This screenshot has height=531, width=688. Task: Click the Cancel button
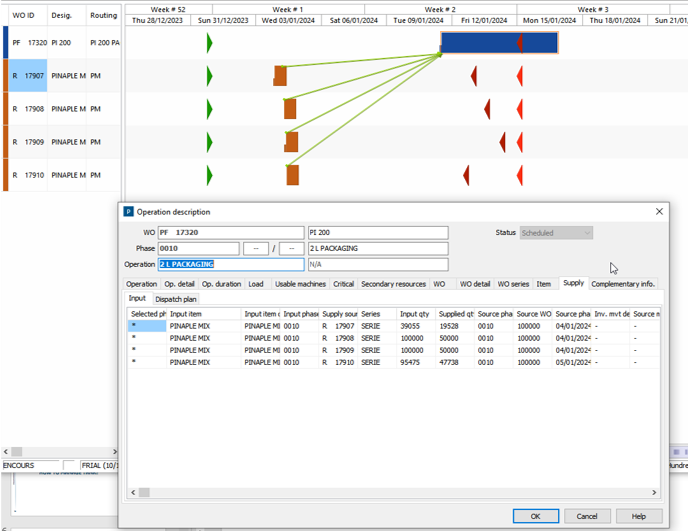point(588,516)
